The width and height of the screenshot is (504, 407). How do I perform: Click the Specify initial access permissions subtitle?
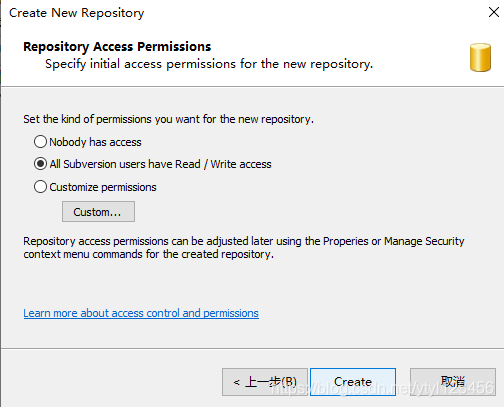point(209,64)
